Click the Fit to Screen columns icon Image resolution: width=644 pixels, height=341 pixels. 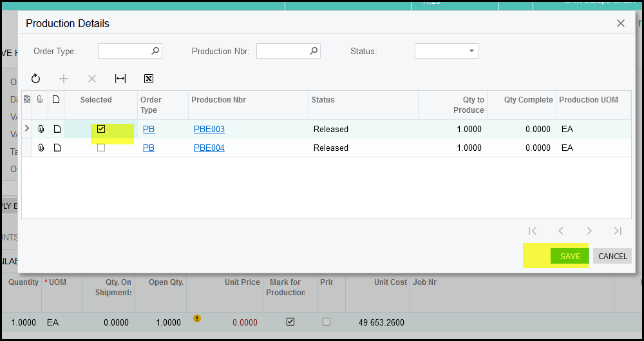(120, 79)
